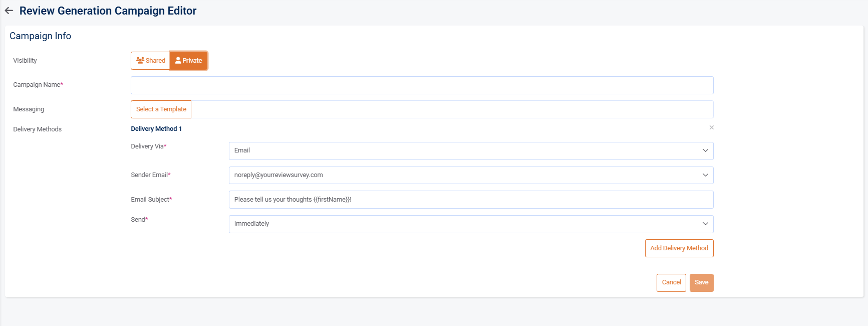The width and height of the screenshot is (868, 326).
Task: Click the group people icon on Shared
Action: point(140,60)
